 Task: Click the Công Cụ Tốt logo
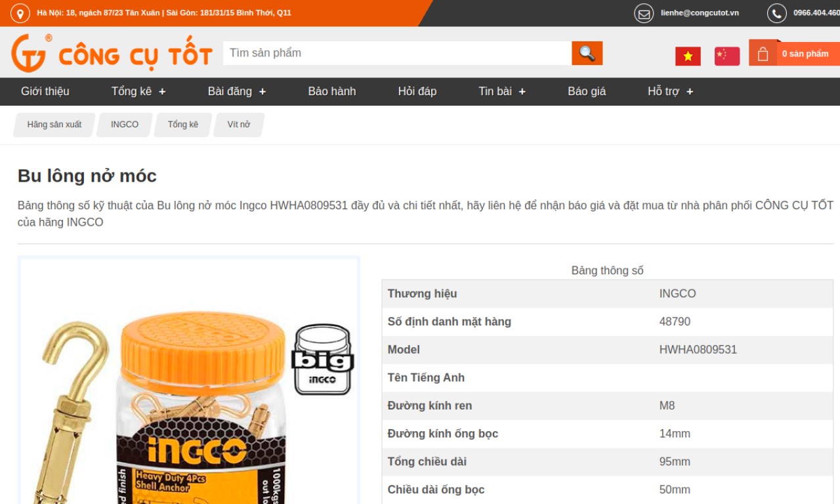coord(112,53)
